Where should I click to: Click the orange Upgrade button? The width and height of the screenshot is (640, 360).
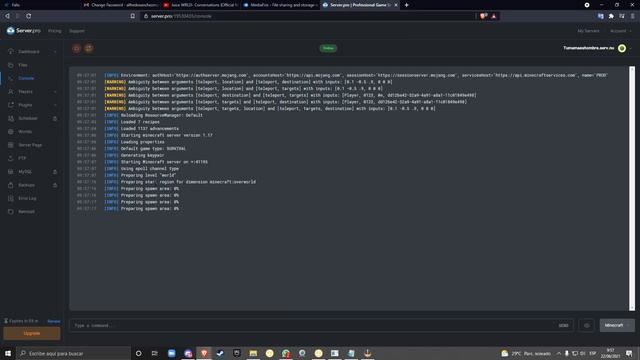[x=32, y=333]
